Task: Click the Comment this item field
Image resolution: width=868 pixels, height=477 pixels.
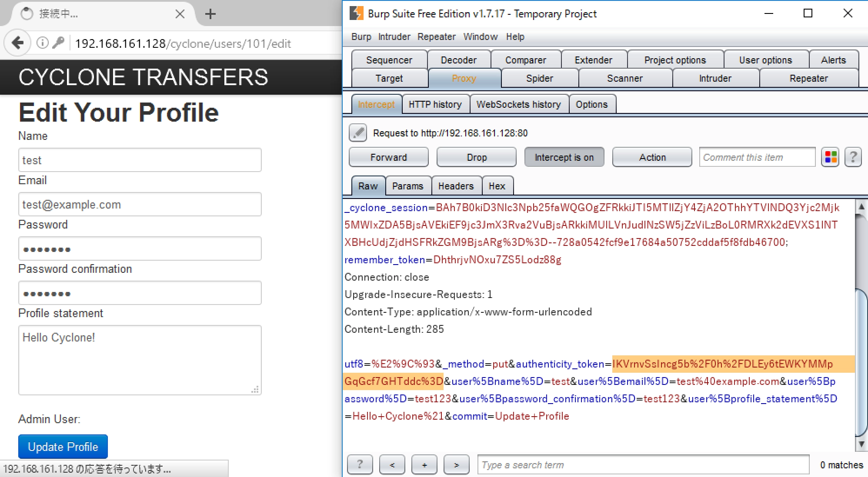Action: tap(757, 157)
